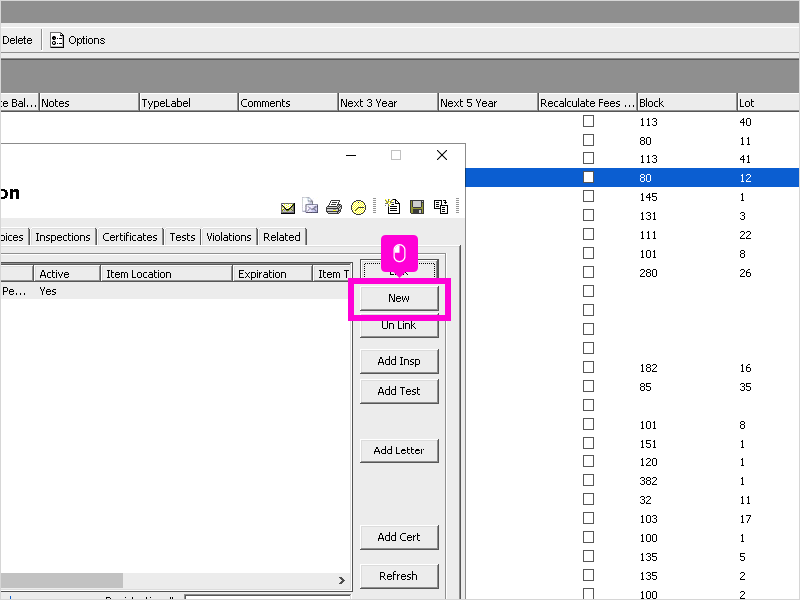Toggle Recalculate Fees checkbox for Block 80 Lot 11

[x=588, y=140]
